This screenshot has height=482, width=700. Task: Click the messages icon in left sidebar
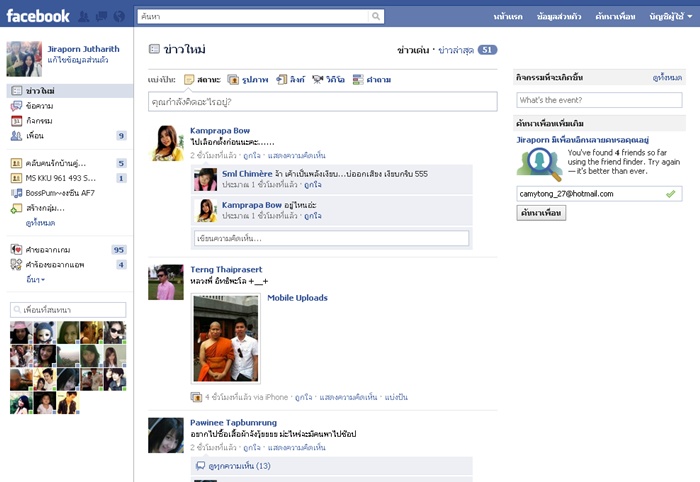[16, 106]
